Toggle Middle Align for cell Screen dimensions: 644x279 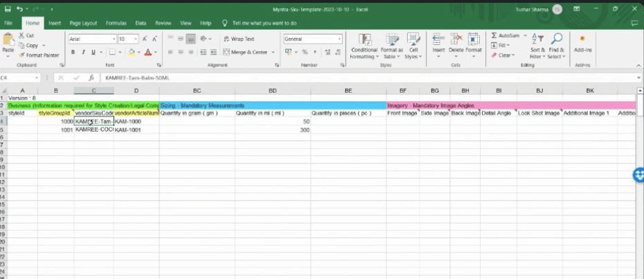point(180,39)
